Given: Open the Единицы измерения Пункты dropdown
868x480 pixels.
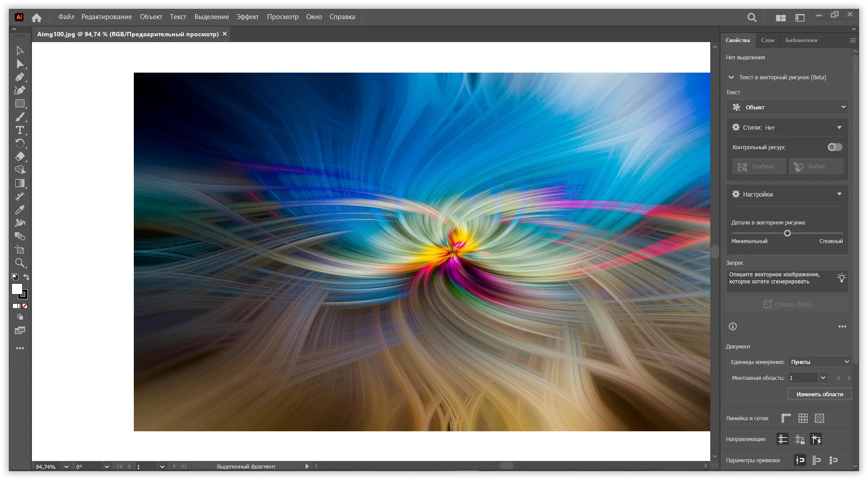Looking at the screenshot, I should click(819, 362).
